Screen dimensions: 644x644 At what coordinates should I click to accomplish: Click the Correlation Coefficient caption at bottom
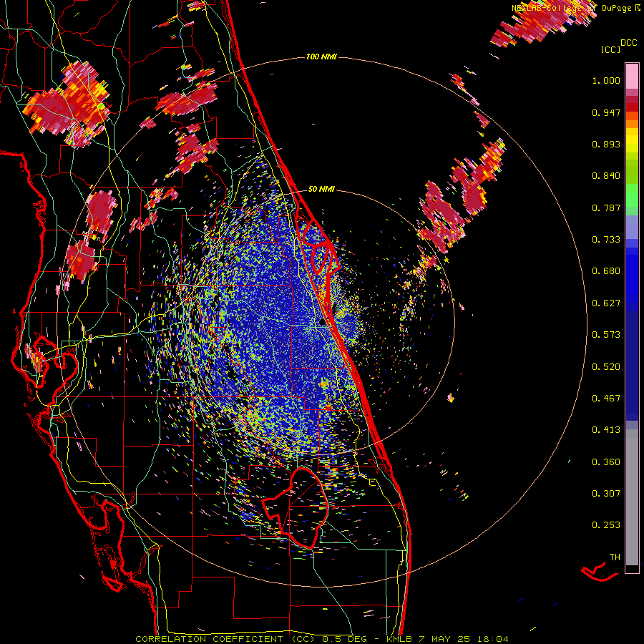322,639
